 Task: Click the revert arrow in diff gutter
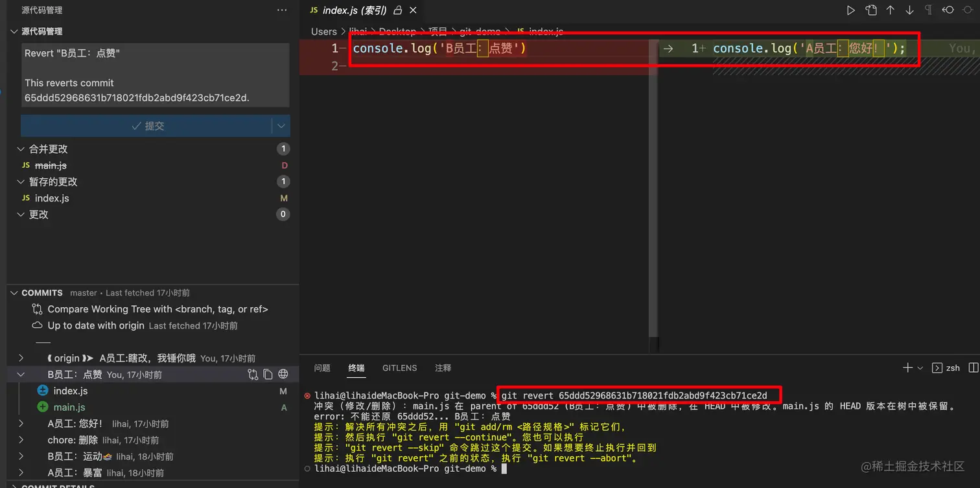pyautogui.click(x=668, y=49)
